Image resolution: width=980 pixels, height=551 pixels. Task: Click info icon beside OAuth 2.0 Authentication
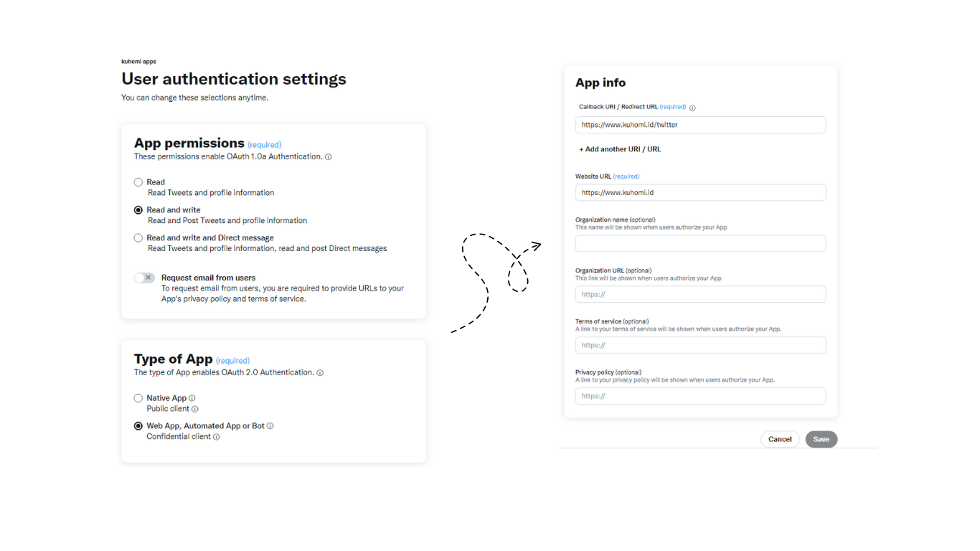tap(320, 373)
